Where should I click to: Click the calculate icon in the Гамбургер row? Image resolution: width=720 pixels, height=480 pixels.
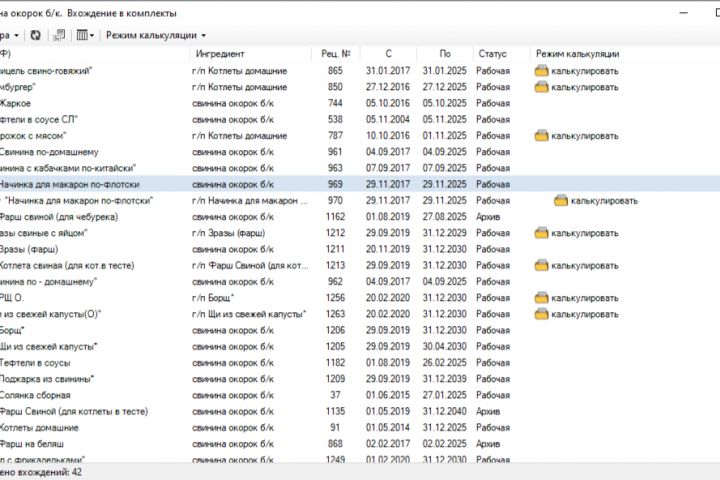coord(541,87)
